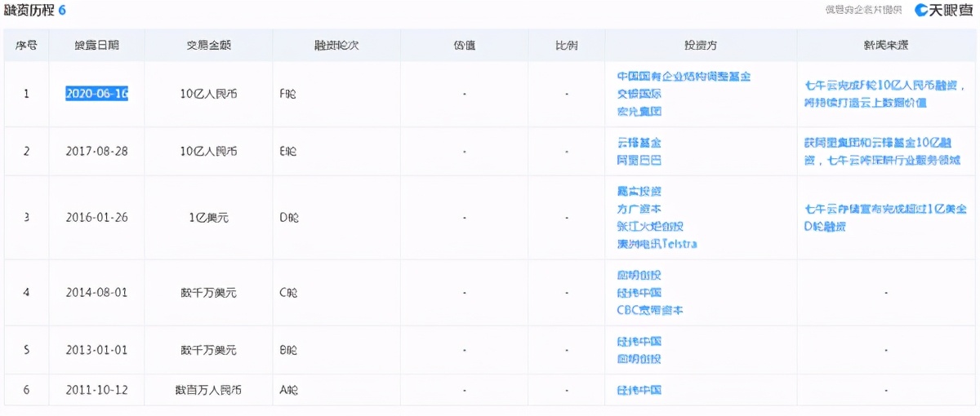Image resolution: width=980 pixels, height=416 pixels.
Task: Open investor 中国国有企业结构调整基金 link
Action: point(684,76)
